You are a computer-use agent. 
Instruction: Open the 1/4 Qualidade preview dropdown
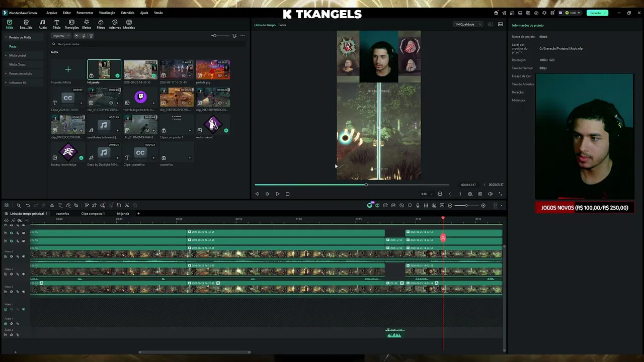coord(468,24)
